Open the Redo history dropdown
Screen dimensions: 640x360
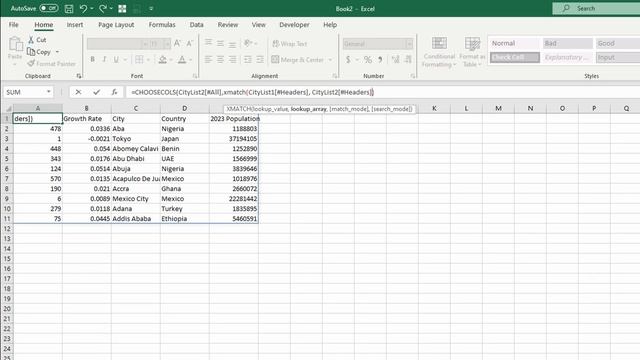[x=111, y=9]
